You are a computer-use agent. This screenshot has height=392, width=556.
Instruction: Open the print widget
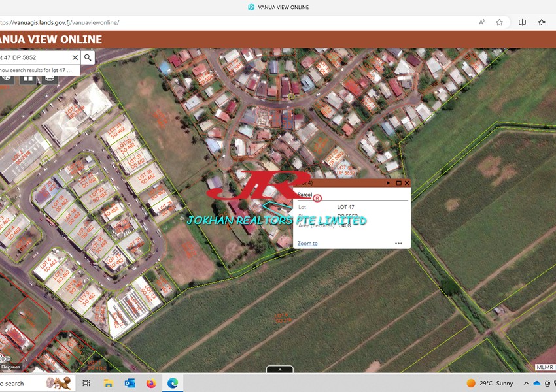click(49, 78)
